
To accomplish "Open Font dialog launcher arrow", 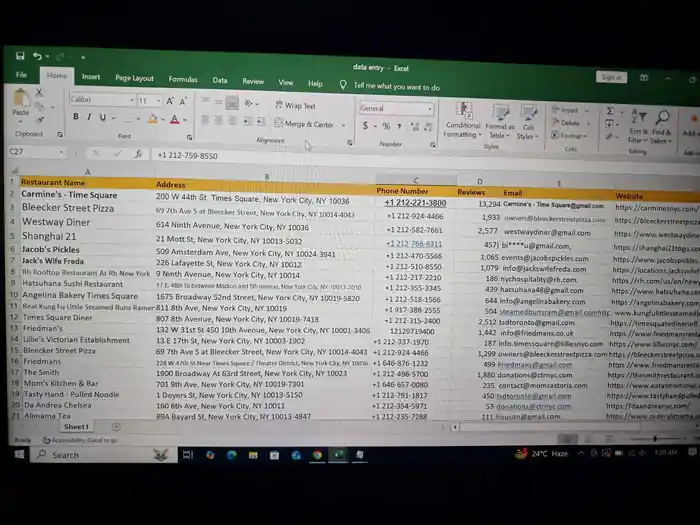I will 189,138.
